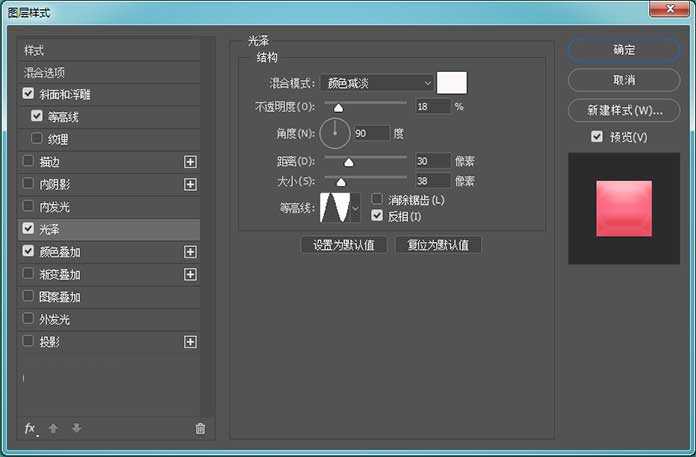Click the plus icon next to 内阴影
This screenshot has width=696, height=457.
(x=190, y=184)
